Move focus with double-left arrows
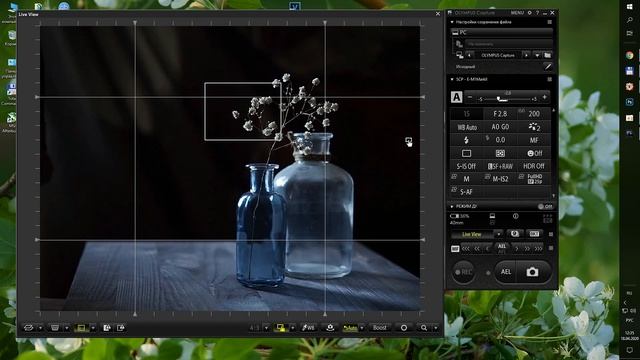640x360 pixels. [477, 249]
